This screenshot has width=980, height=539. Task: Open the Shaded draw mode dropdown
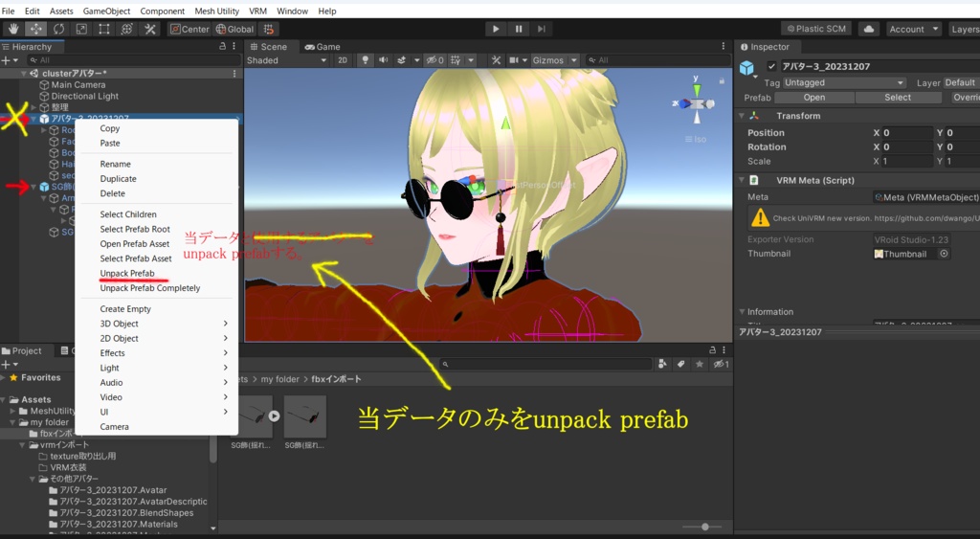point(287,60)
